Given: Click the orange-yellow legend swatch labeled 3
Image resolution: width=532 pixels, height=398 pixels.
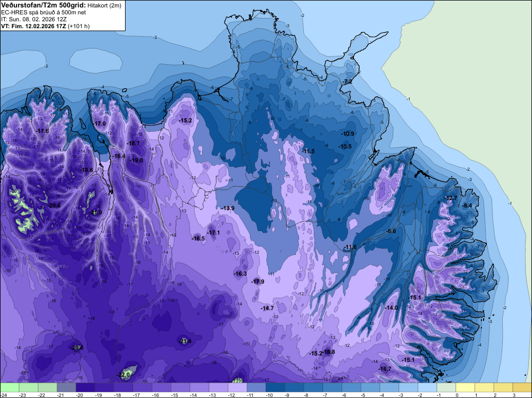Looking at the screenshot, I should [x=522, y=387].
